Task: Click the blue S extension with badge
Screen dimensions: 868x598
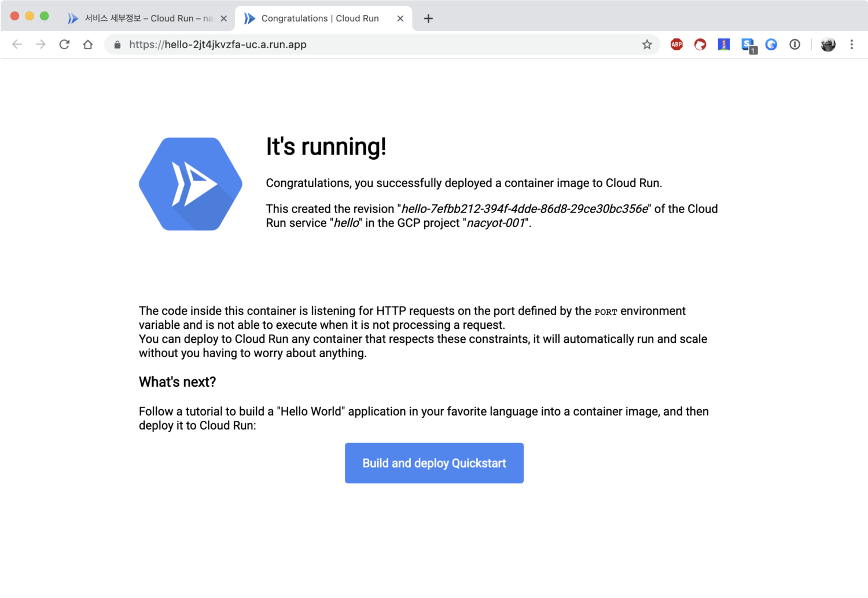Action: (x=748, y=45)
